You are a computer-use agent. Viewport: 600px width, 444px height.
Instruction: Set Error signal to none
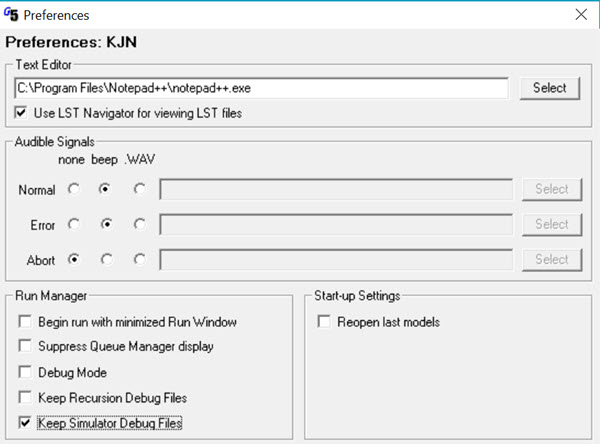tap(72, 224)
